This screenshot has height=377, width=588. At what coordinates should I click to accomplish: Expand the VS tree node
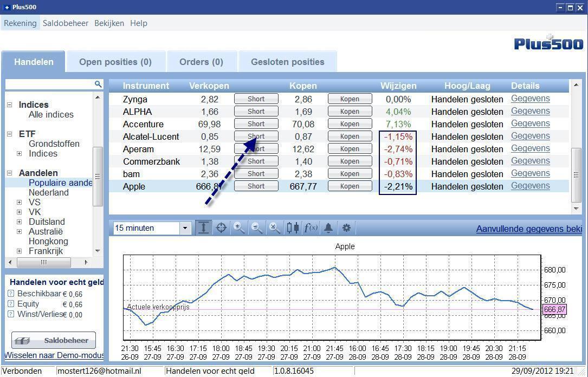[x=19, y=203]
